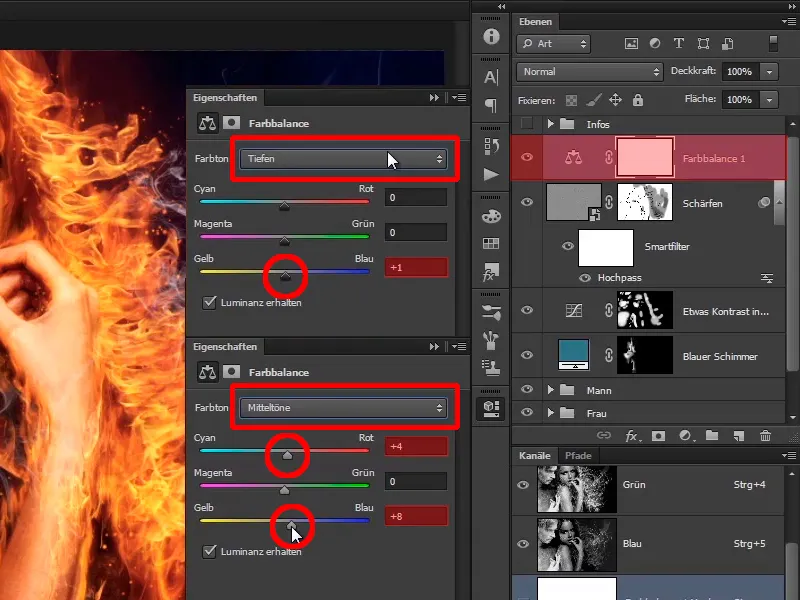Filter layers by type layers icon
This screenshot has width=800, height=600.
tap(679, 43)
